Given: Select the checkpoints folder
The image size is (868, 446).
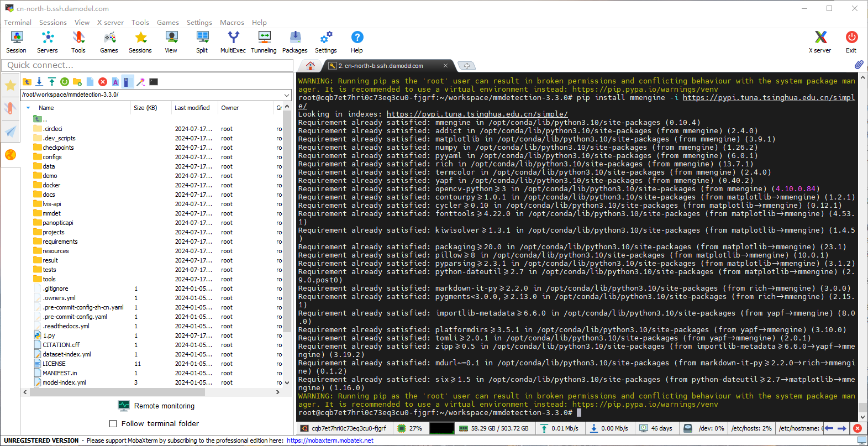Looking at the screenshot, I should click(58, 148).
